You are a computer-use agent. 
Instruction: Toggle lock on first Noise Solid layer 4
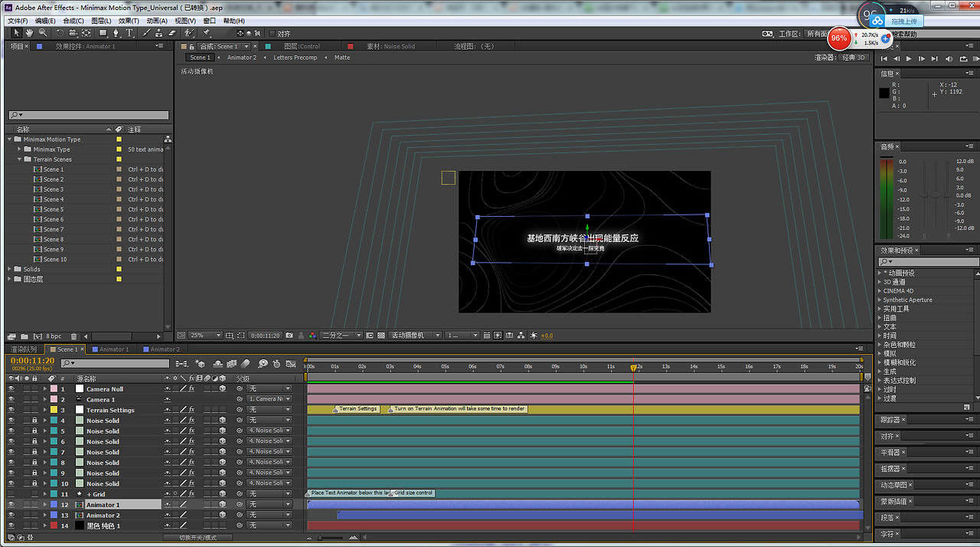[x=34, y=421]
